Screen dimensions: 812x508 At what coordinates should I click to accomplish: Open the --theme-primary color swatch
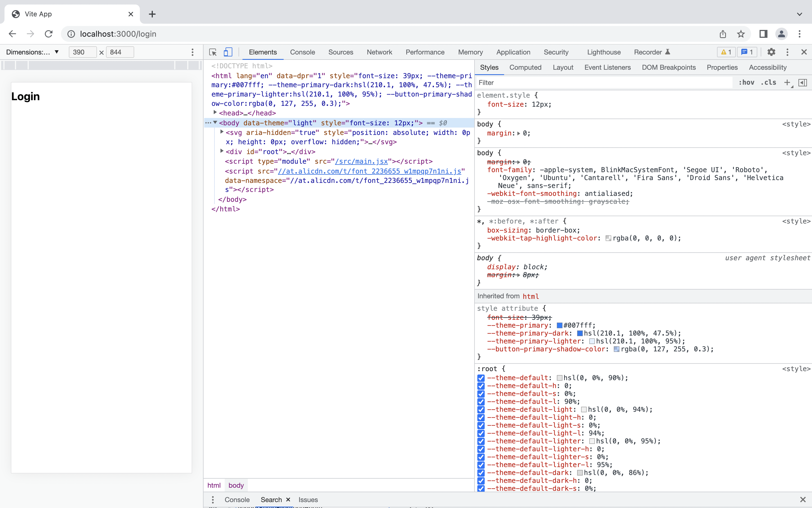tap(559, 326)
